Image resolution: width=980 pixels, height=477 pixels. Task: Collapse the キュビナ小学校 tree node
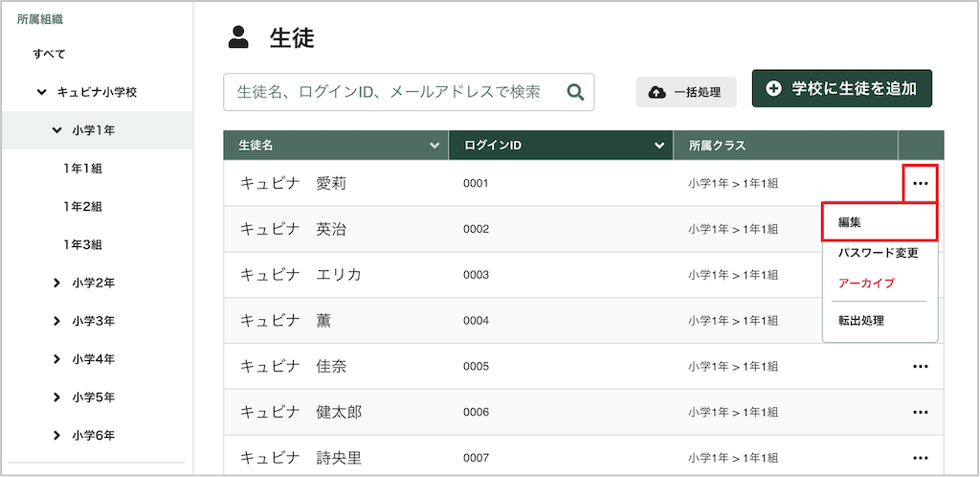coord(41,93)
